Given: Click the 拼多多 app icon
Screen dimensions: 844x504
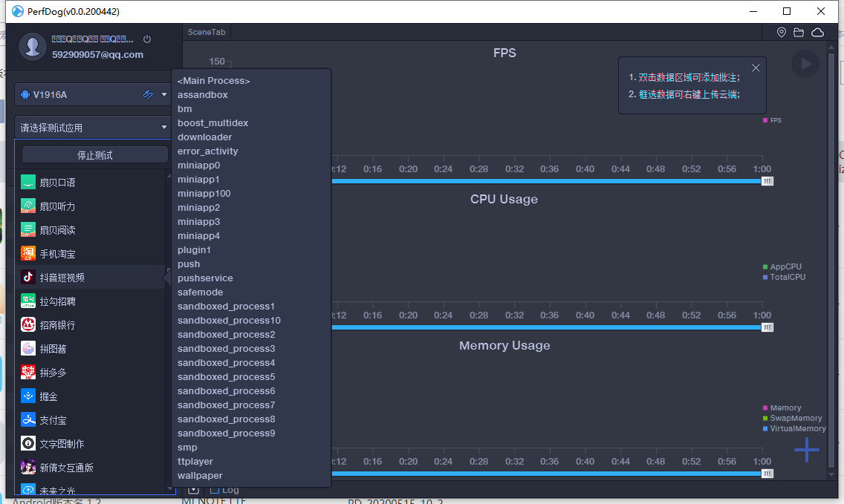Looking at the screenshot, I should pos(28,372).
